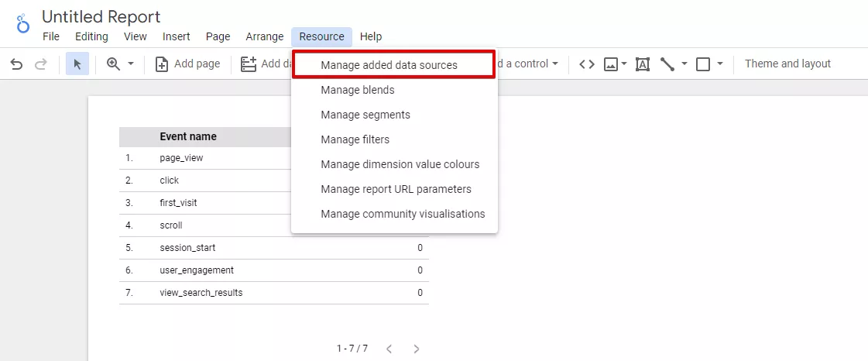The image size is (868, 361).
Task: Open the File menu
Action: click(51, 36)
